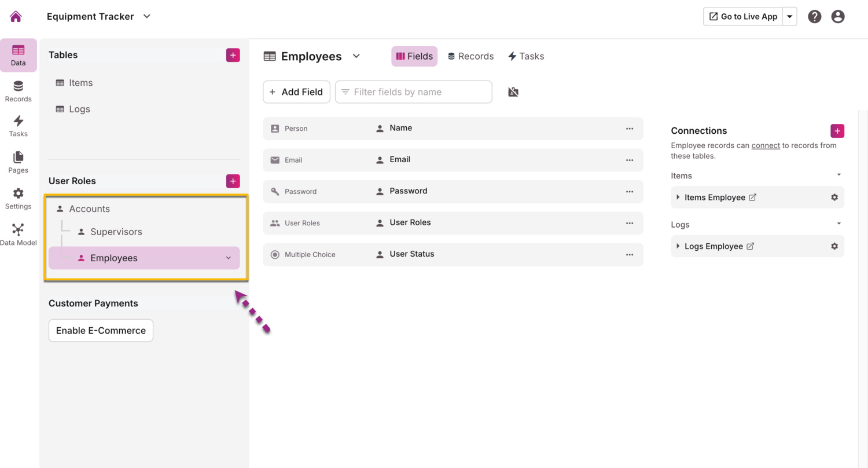Screen dimensions: 868x468
Task: Click the Add Field button
Action: pyautogui.click(x=296, y=92)
